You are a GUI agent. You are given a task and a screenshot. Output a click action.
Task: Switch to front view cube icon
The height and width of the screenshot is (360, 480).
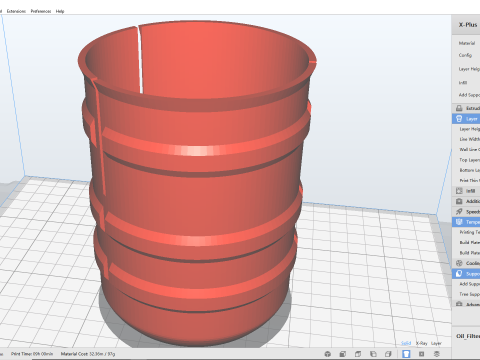coord(343,354)
